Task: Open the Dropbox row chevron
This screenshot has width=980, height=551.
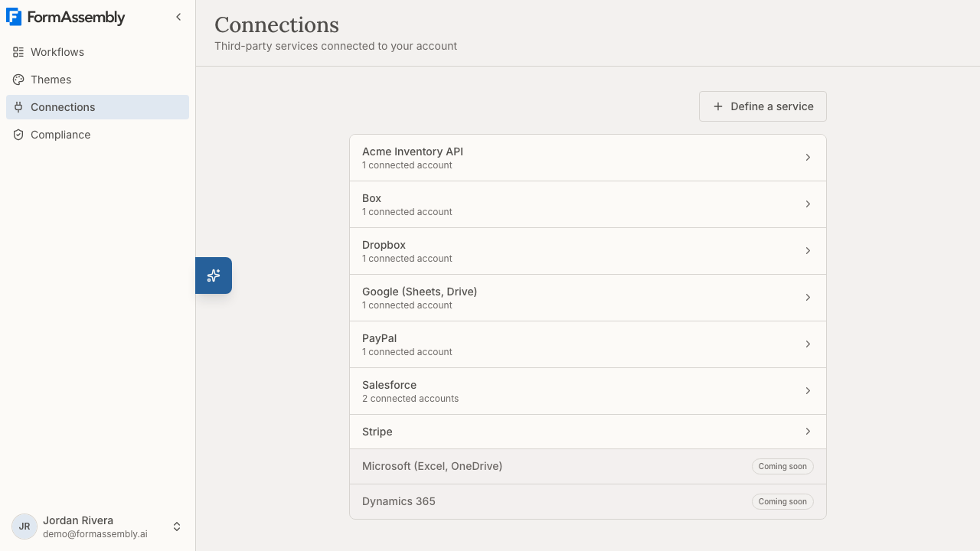Action: pos(808,251)
